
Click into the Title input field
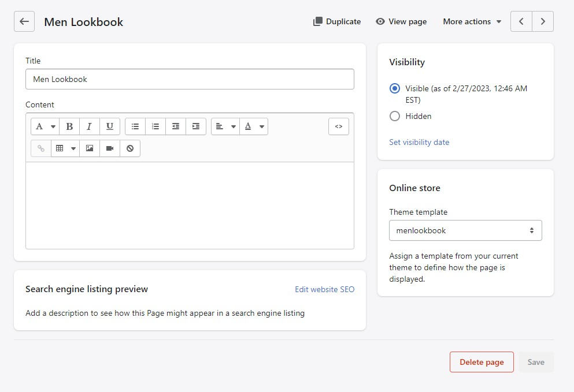tap(190, 79)
